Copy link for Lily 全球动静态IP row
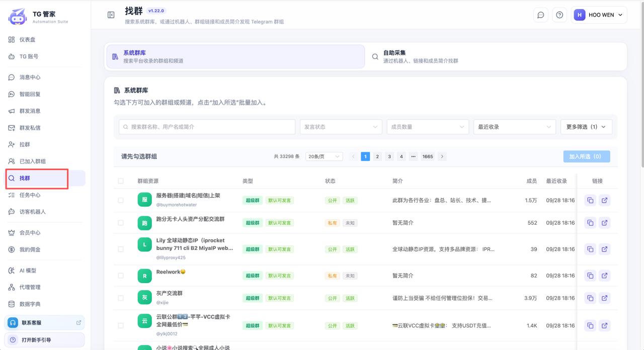Image resolution: width=644 pixels, height=350 pixels. point(590,249)
